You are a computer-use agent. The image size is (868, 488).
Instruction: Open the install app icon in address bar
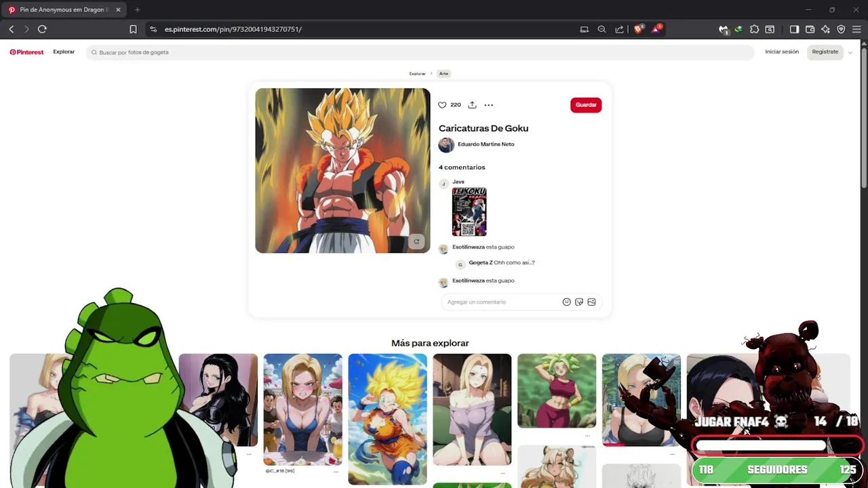click(x=585, y=29)
